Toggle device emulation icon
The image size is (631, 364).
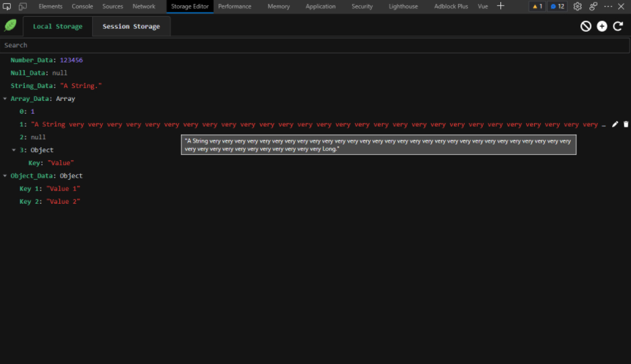click(22, 6)
